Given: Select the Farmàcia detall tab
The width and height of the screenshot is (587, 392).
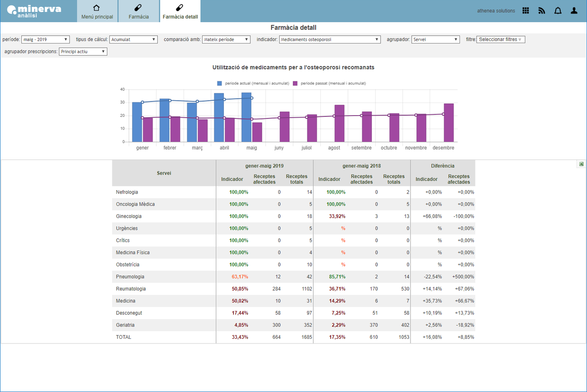Looking at the screenshot, I should (180, 11).
